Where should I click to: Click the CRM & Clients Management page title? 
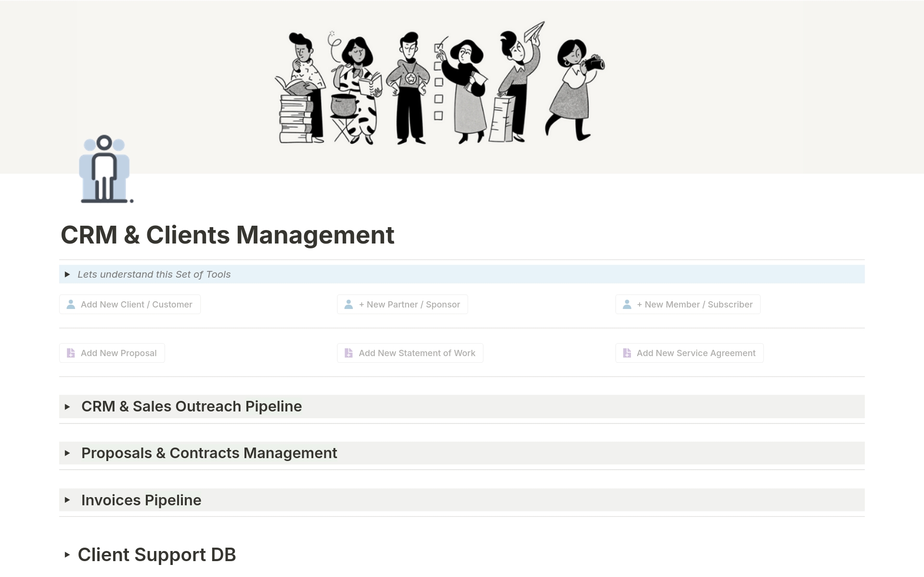(x=227, y=235)
